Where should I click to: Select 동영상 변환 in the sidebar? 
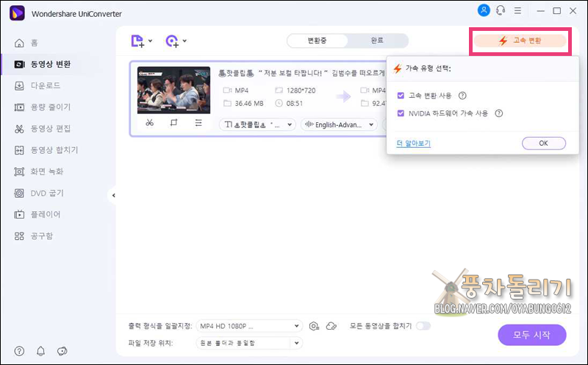[x=42, y=64]
